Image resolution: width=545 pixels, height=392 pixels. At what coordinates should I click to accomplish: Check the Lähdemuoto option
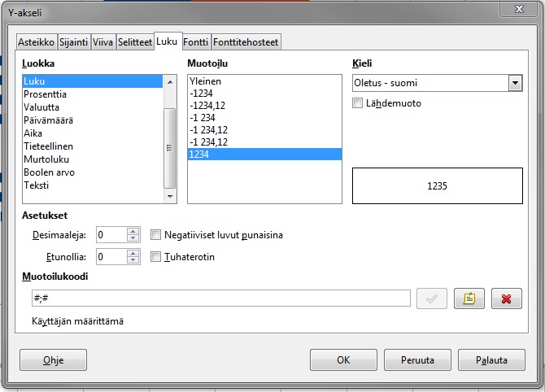click(x=357, y=103)
